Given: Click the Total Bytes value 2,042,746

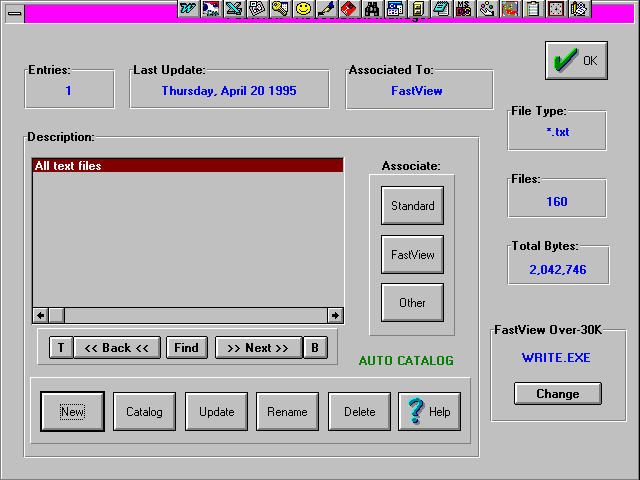Looking at the screenshot, I should 558,269.
